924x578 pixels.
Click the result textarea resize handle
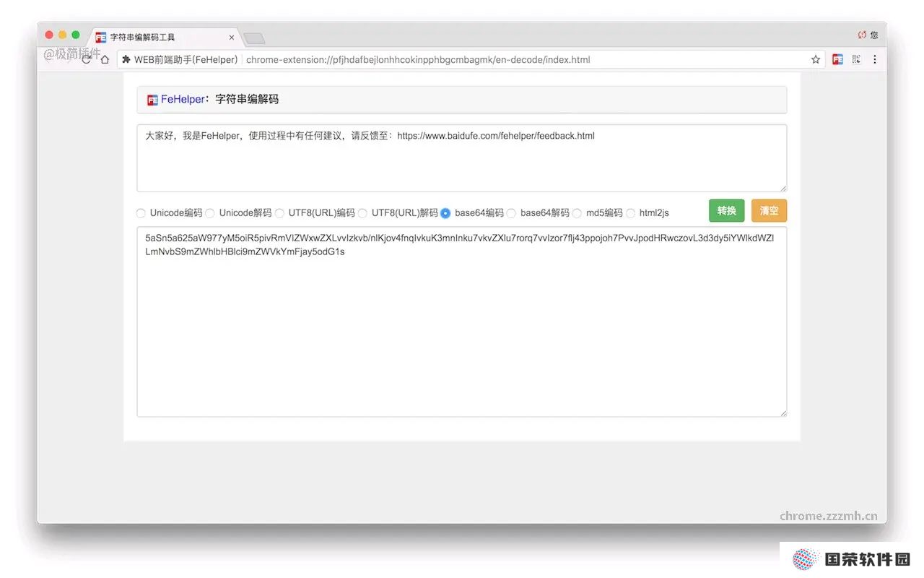(783, 413)
